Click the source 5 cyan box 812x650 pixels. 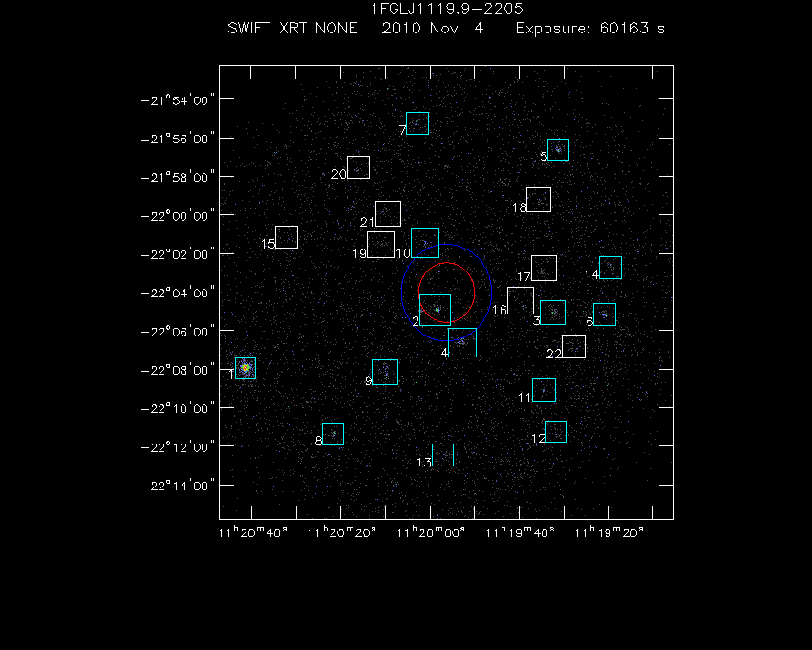558,149
